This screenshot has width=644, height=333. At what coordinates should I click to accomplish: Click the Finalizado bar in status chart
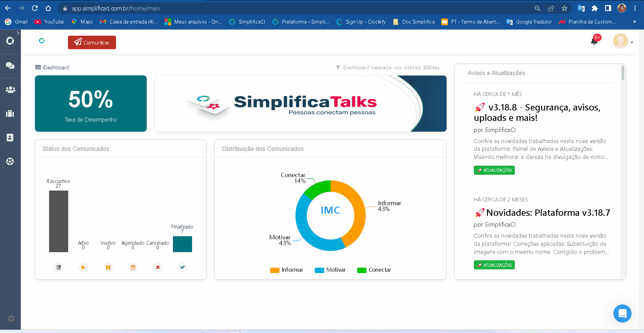pyautogui.click(x=182, y=244)
